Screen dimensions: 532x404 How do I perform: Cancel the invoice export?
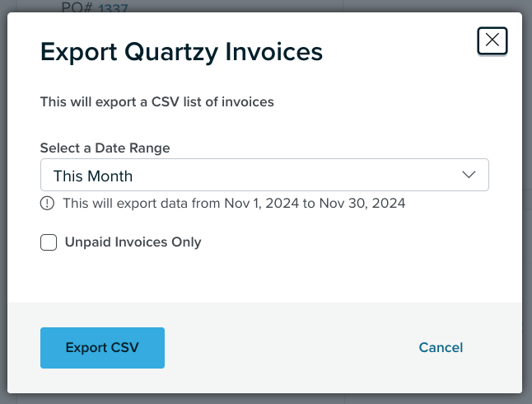[x=441, y=348]
